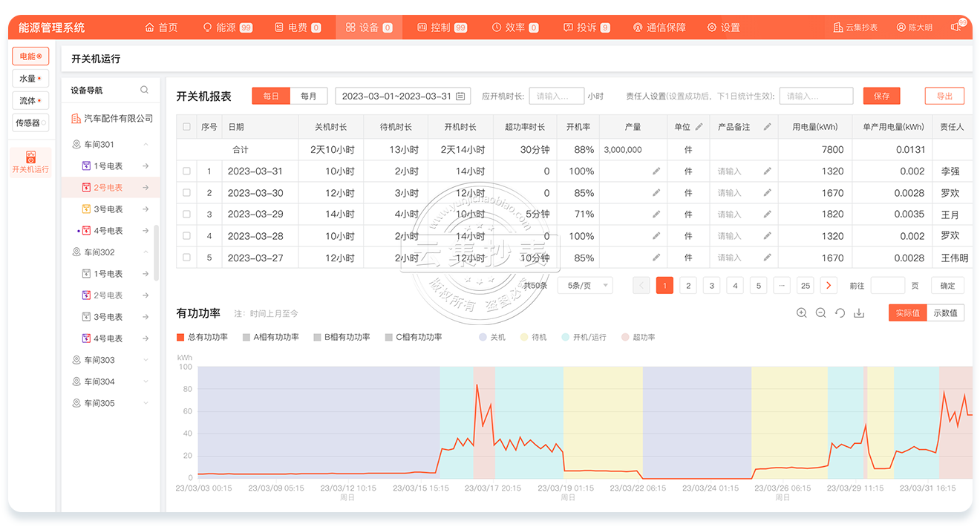Open 开关机运行 icon in left sidebar

tap(30, 162)
